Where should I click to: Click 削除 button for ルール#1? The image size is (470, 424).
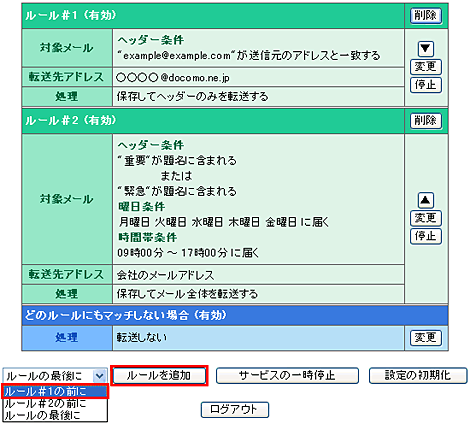[426, 16]
